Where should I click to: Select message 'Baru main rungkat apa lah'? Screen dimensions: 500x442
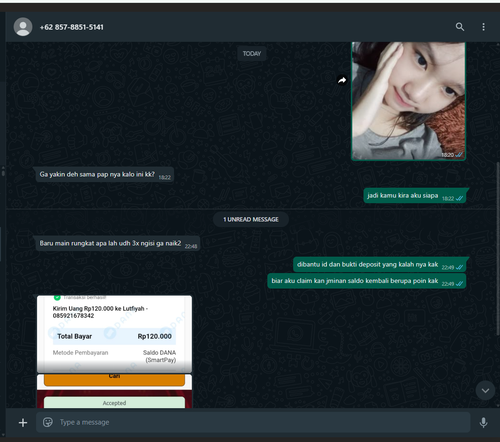point(117,244)
